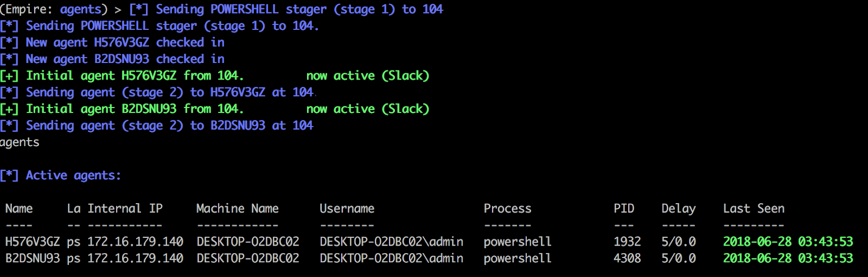Click the B2DSNU93 row's last seen timestamp
The width and height of the screenshot is (868, 277).
(x=788, y=259)
